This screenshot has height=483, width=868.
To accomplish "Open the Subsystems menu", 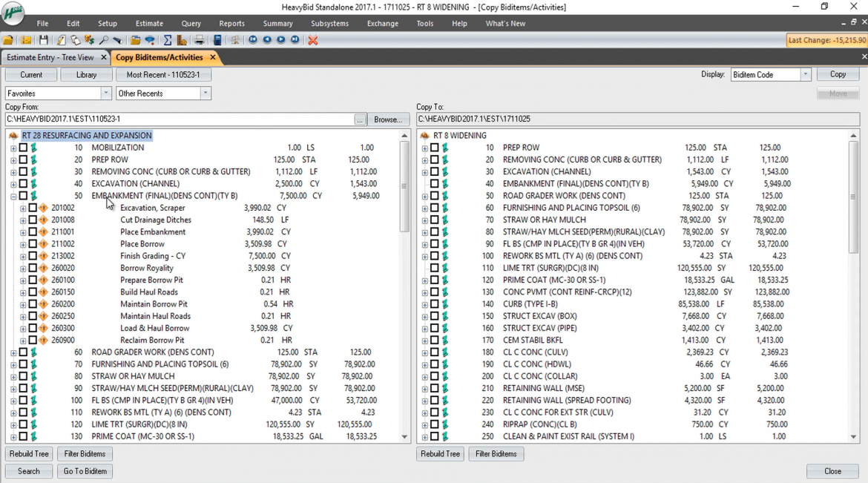I will pos(329,23).
